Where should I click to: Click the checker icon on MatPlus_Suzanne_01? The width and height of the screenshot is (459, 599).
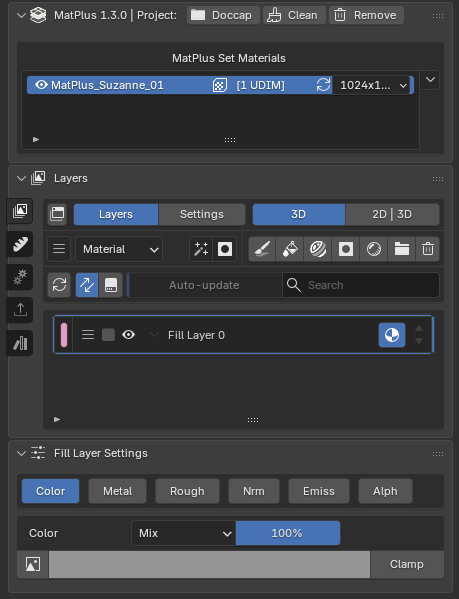point(220,85)
